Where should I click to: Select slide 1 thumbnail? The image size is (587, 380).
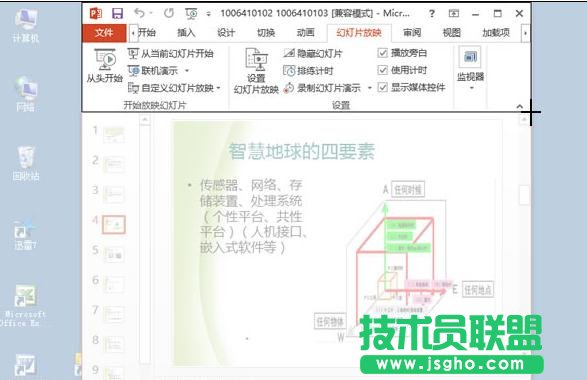(x=114, y=134)
